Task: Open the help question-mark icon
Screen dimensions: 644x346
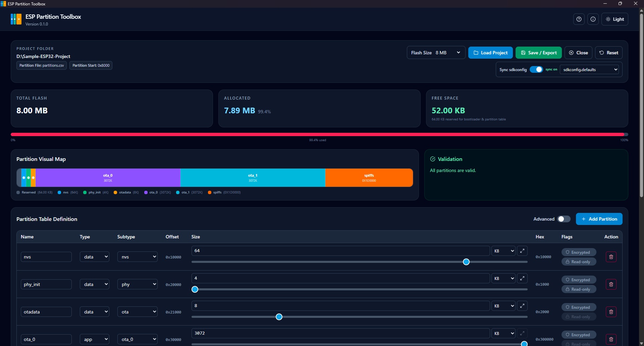Action: click(x=579, y=19)
